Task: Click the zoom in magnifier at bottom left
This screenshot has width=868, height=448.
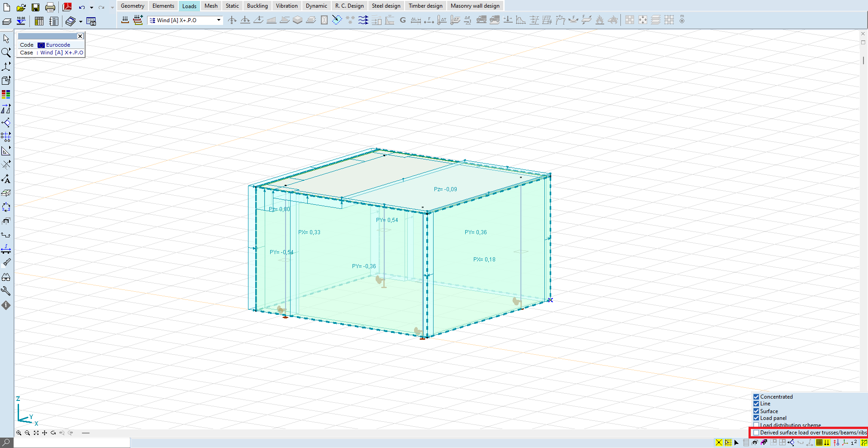Action: click(19, 433)
